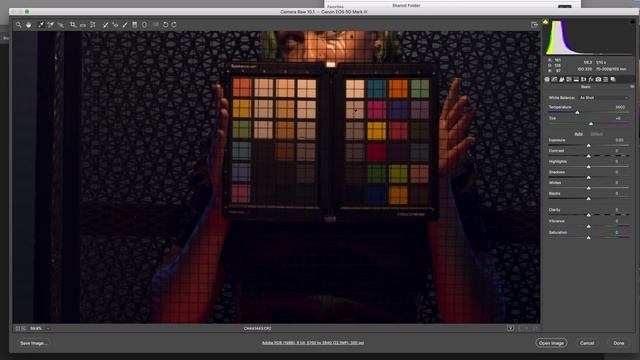Click the zoom in plus button
Screen dimensions: 640x360
(x=24, y=328)
